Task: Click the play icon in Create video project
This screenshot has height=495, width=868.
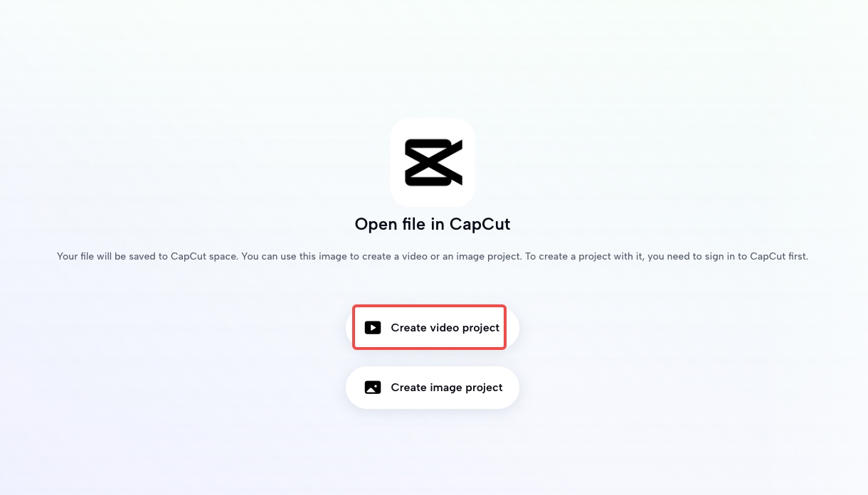Action: 373,328
